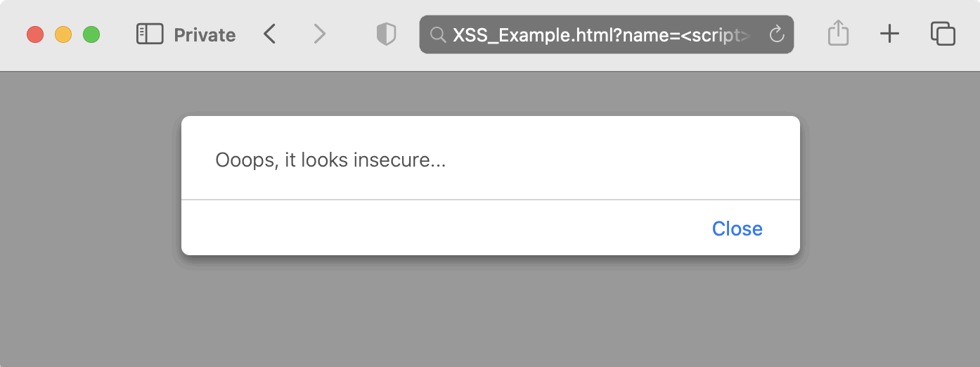Open the Share menu
Screen dimensions: 980x367
pos(839,34)
